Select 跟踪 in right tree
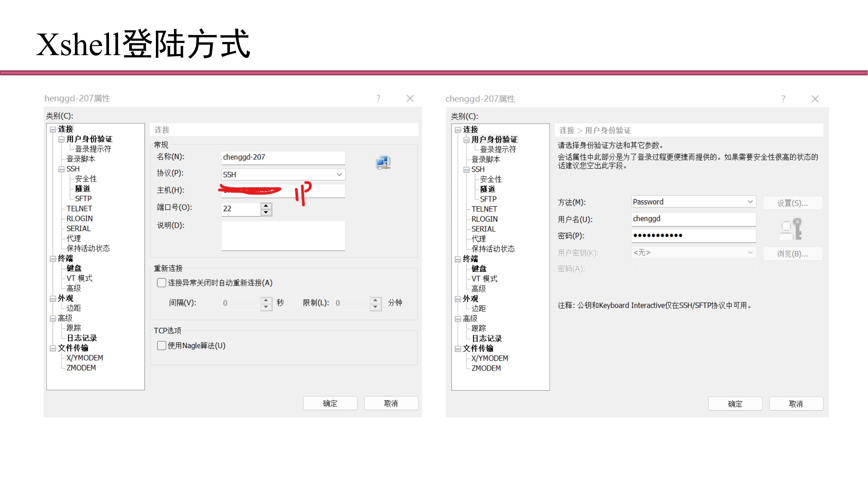868x488 pixels. [x=478, y=328]
